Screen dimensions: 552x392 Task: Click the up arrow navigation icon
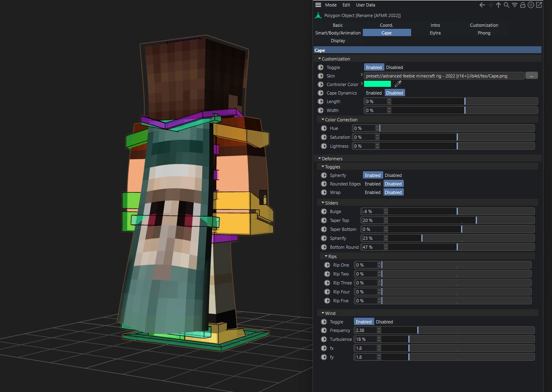pyautogui.click(x=498, y=5)
